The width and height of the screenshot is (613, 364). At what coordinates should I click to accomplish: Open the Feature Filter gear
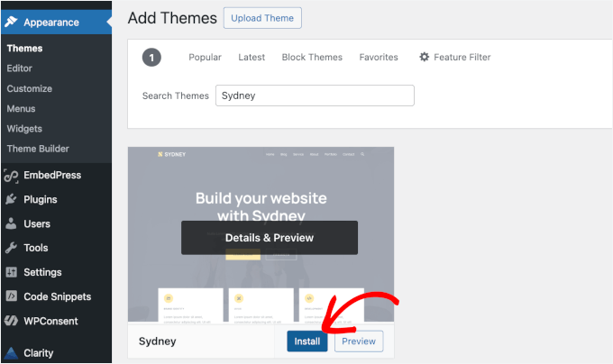pyautogui.click(x=425, y=57)
